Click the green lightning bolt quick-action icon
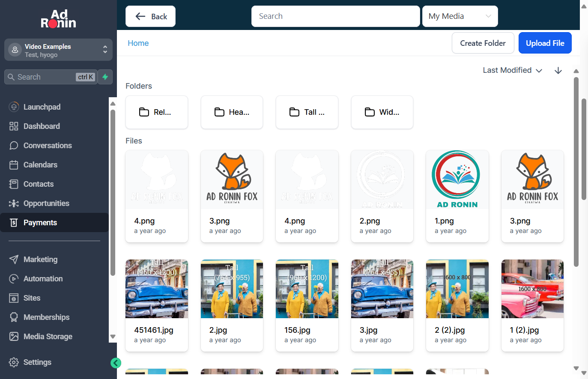588x379 pixels. [x=105, y=77]
